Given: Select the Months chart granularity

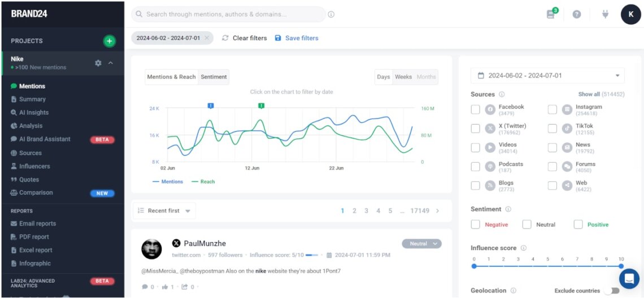Looking at the screenshot, I should pyautogui.click(x=427, y=77).
